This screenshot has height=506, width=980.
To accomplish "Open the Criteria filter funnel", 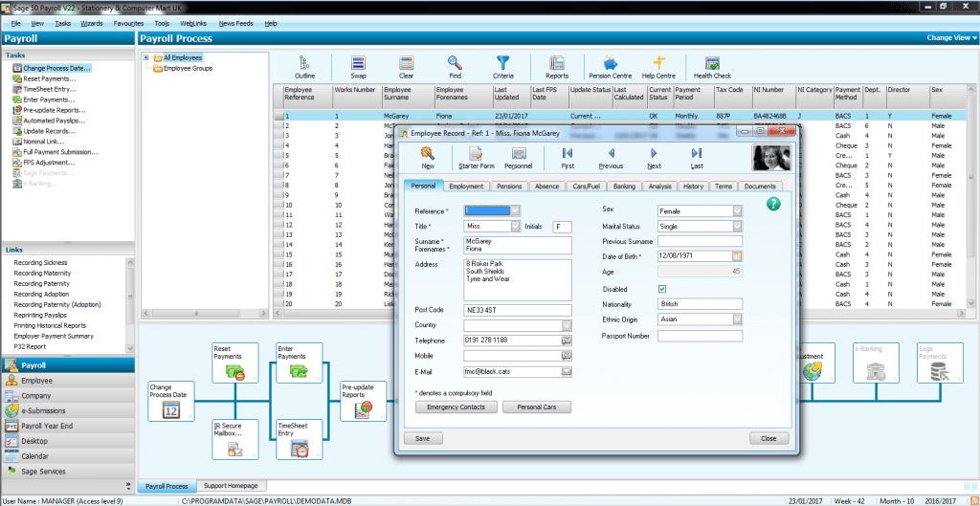I will coord(503,68).
